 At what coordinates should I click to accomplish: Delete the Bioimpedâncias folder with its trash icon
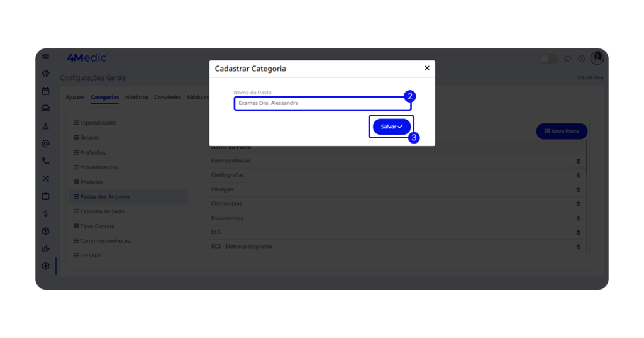[579, 161]
